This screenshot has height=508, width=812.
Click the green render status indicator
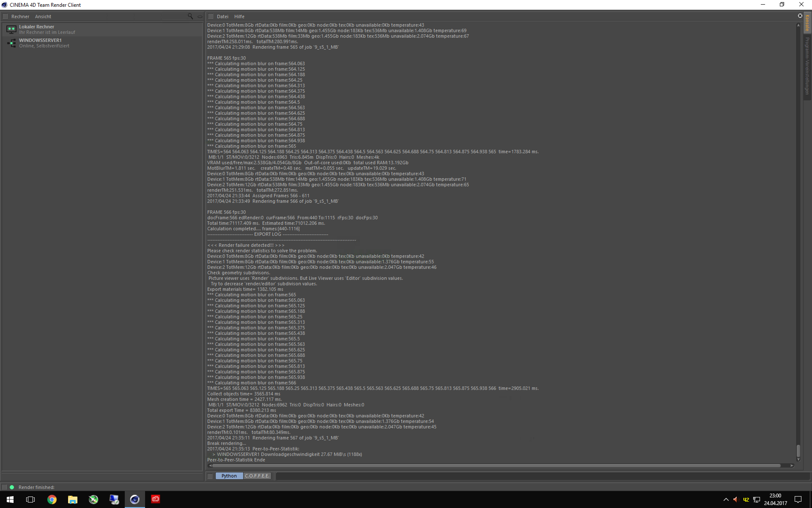click(x=12, y=487)
